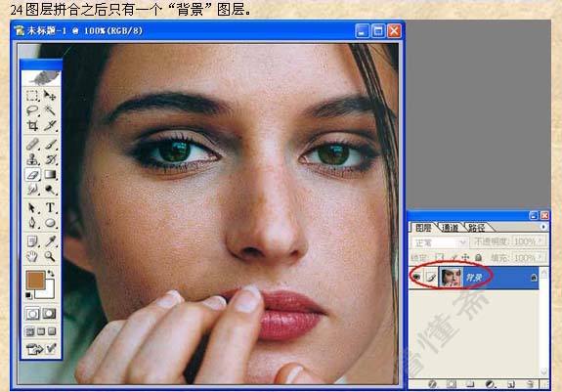Switch to the 图层 tab
Image resolution: width=562 pixels, height=392 pixels.
pyautogui.click(x=423, y=228)
